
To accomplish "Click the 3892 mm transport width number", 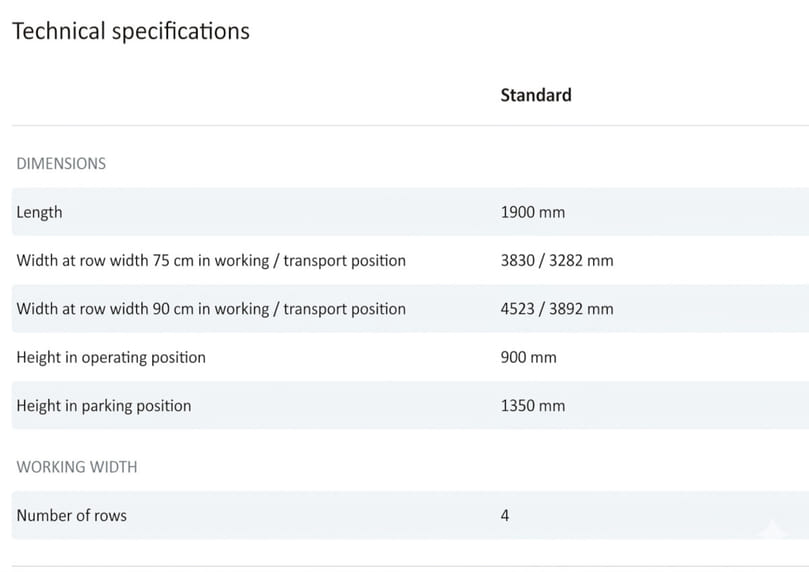I will click(x=586, y=309).
